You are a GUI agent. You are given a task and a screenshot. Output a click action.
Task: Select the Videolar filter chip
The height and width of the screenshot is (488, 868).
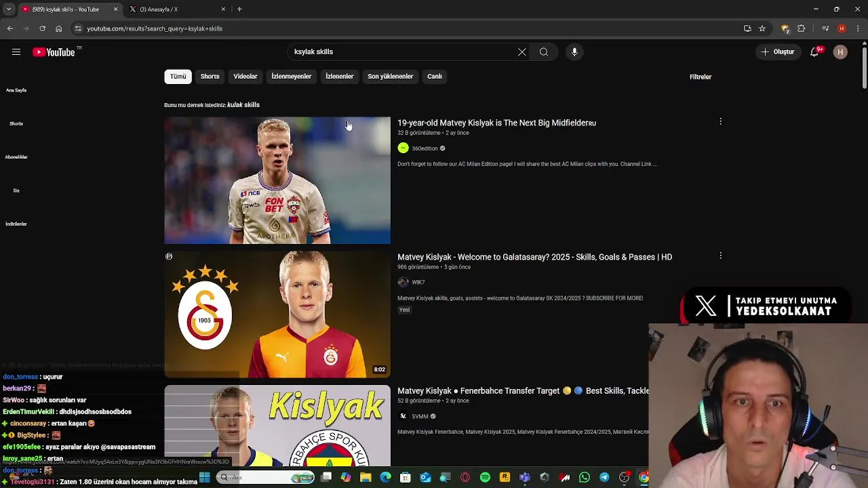coord(245,77)
